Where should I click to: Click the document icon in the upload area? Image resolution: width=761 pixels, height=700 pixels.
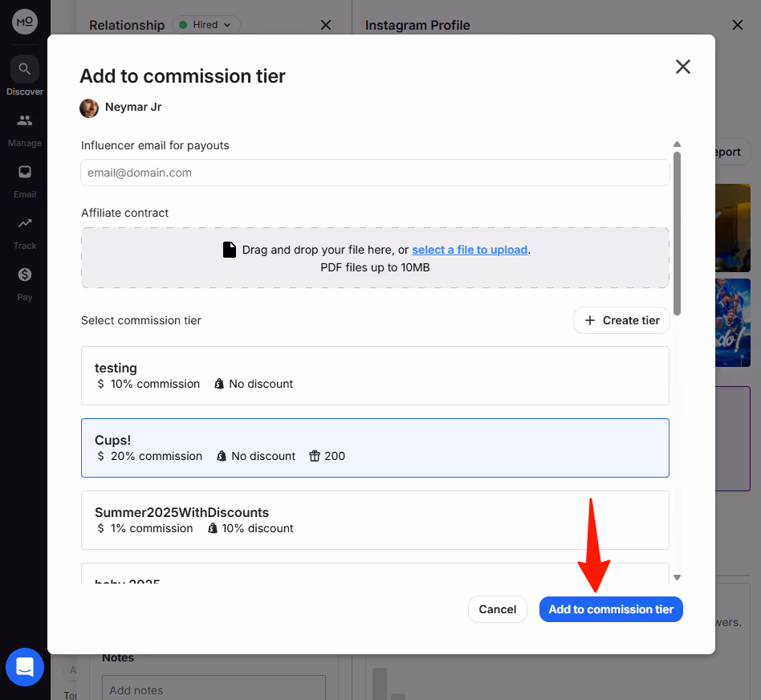pos(230,249)
